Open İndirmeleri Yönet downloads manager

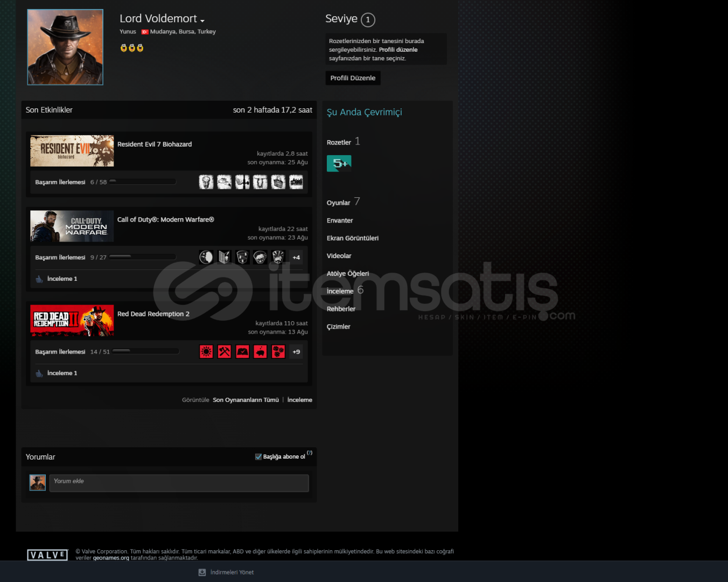232,572
